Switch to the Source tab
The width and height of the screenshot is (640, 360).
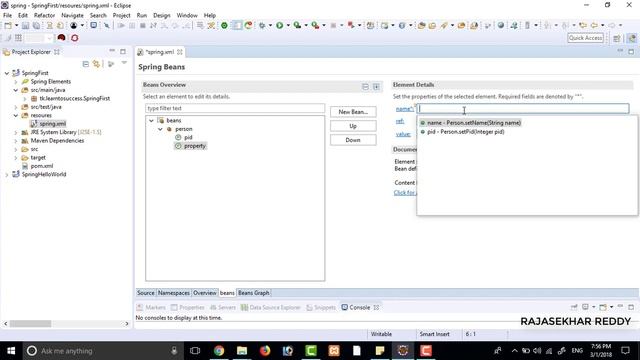(146, 293)
